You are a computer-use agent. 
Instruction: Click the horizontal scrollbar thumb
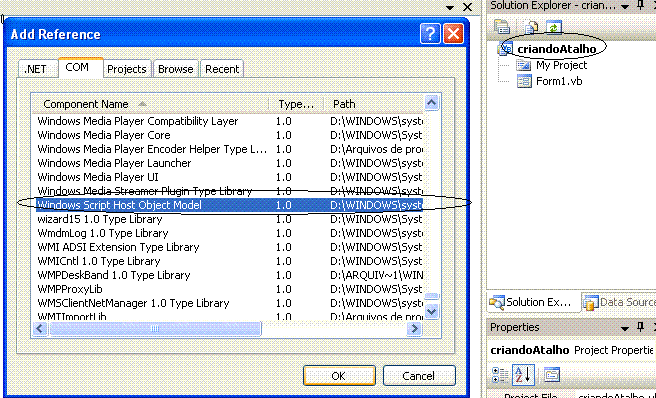(155, 329)
